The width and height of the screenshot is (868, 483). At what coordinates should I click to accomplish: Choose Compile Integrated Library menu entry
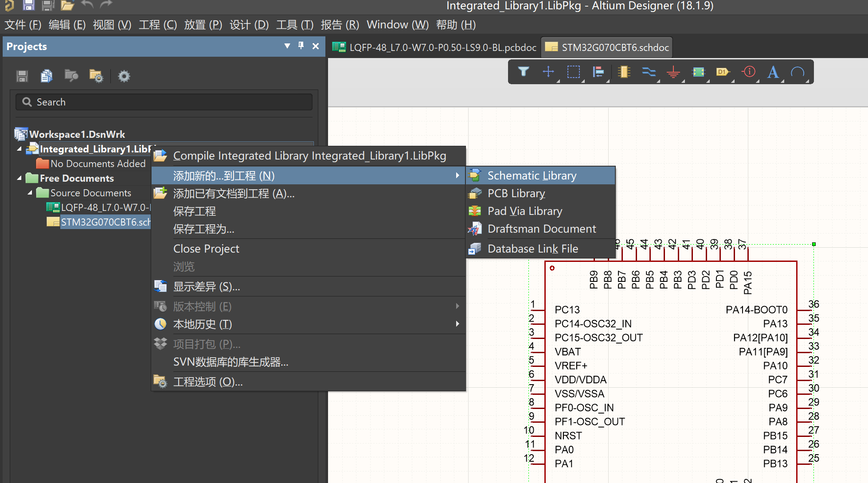tap(309, 156)
